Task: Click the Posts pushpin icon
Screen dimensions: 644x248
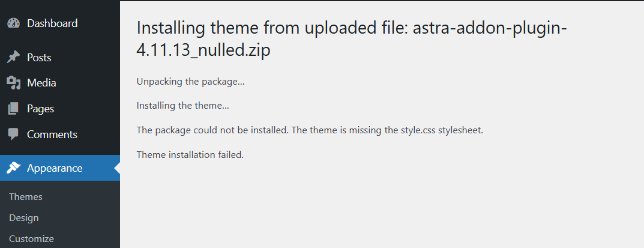Action: tap(13, 58)
